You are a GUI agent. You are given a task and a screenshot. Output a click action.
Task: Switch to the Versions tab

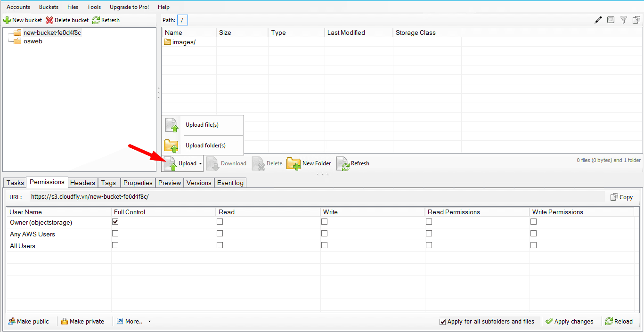(x=199, y=183)
